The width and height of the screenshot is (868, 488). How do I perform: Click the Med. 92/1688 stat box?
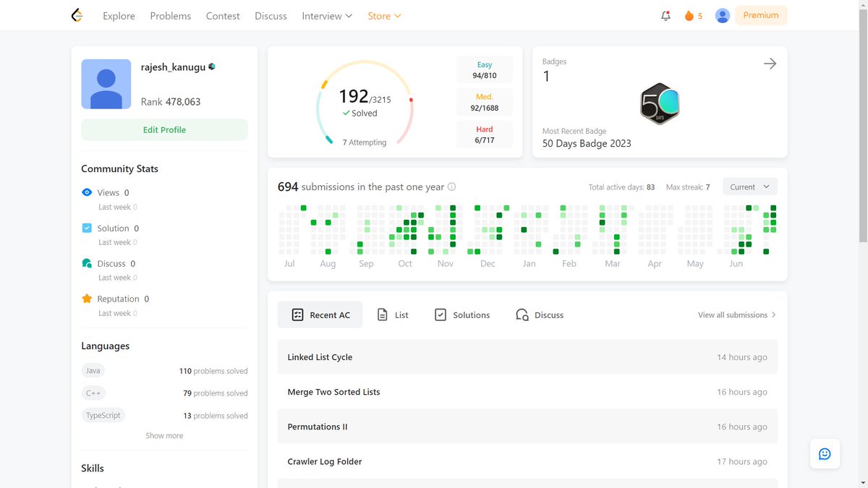[x=485, y=102]
